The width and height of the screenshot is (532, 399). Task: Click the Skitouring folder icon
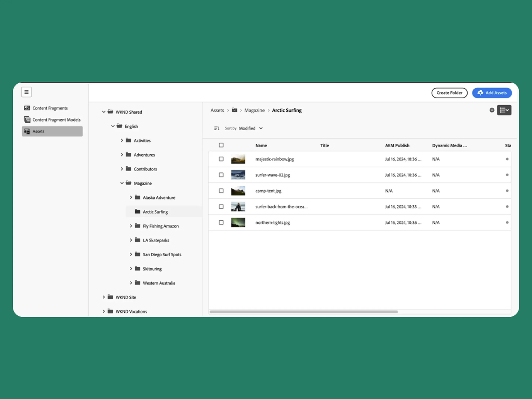[138, 268]
